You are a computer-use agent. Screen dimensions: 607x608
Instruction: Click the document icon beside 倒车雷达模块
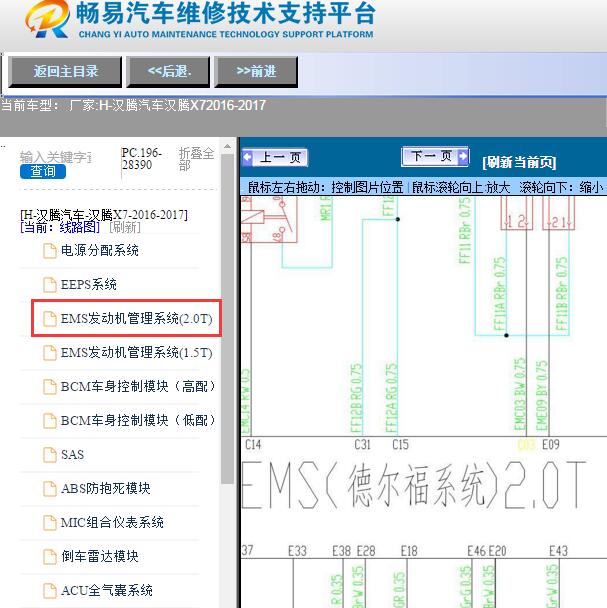[x=50, y=557]
